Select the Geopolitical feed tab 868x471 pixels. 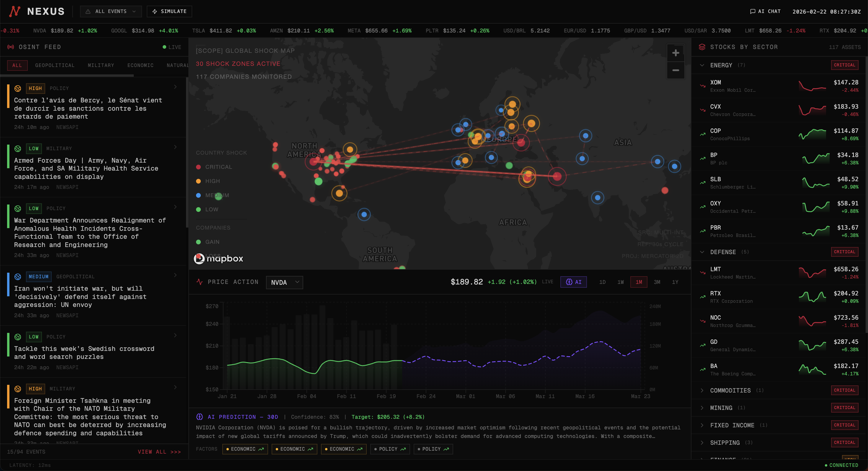point(55,65)
